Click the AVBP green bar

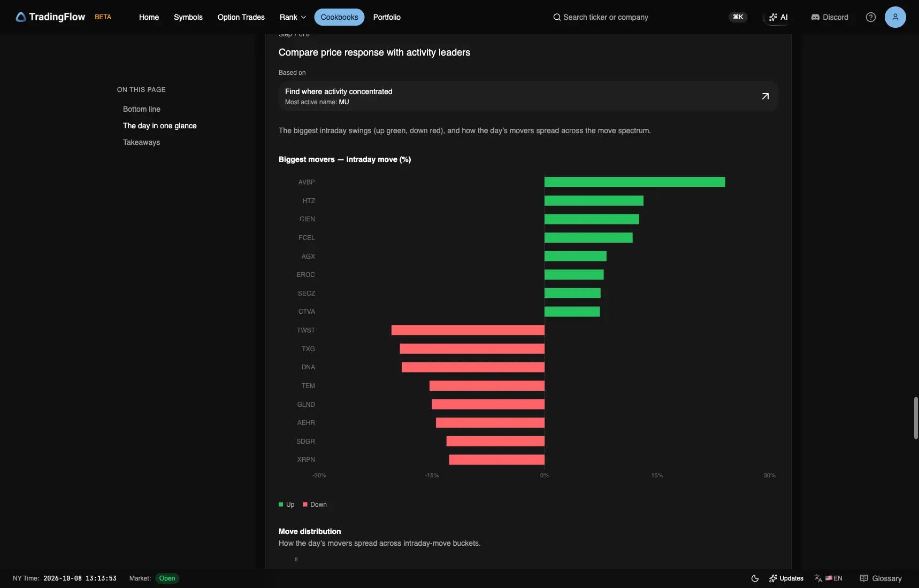pyautogui.click(x=635, y=182)
